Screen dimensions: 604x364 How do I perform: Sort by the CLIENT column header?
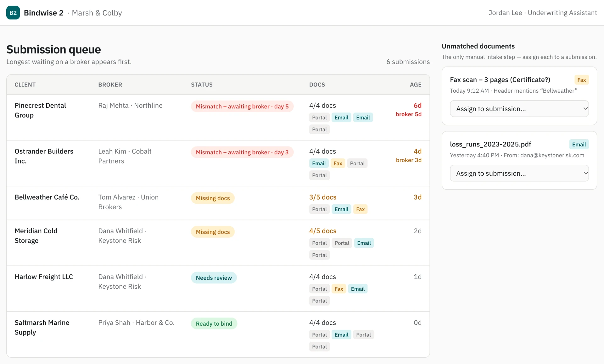pyautogui.click(x=25, y=85)
